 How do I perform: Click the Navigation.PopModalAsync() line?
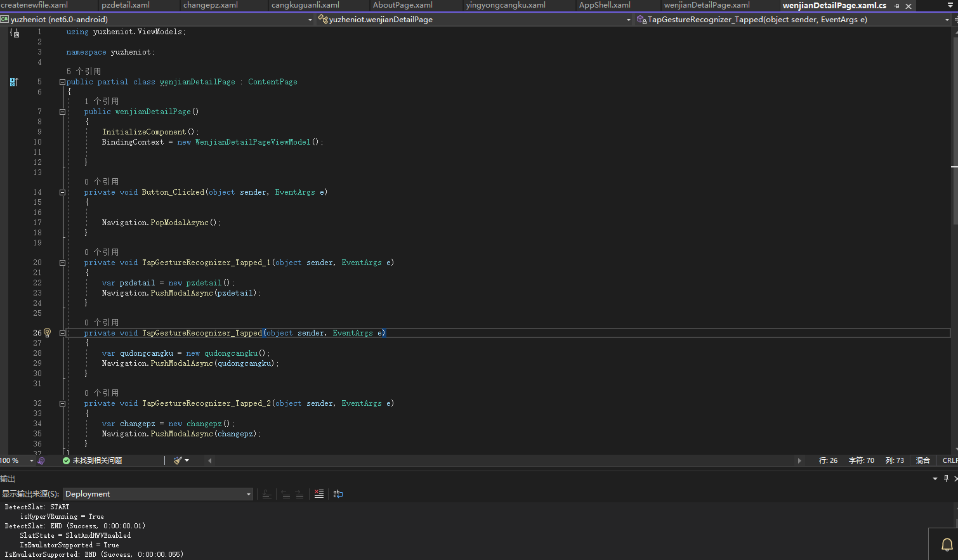pos(161,223)
